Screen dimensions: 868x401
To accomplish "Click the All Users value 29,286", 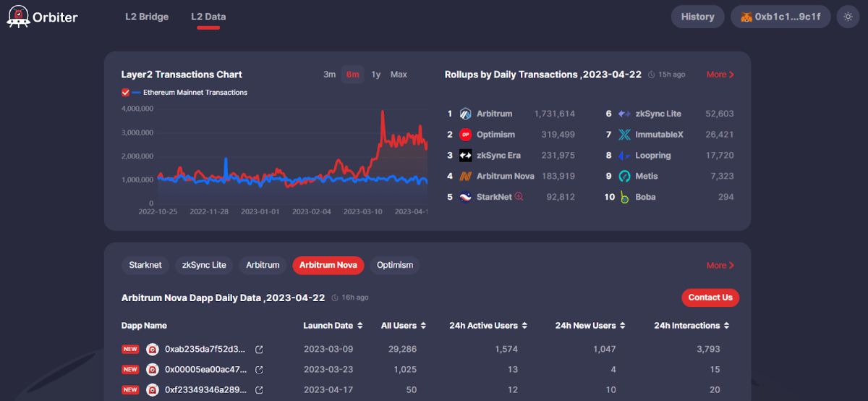I will pos(402,349).
